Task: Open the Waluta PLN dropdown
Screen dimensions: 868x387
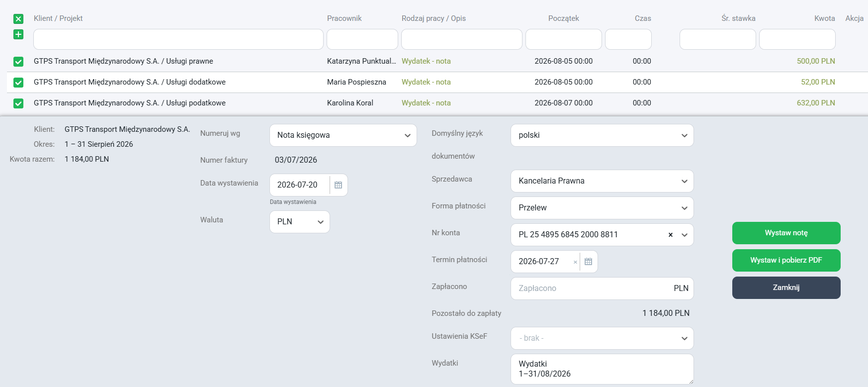Action: pos(300,222)
